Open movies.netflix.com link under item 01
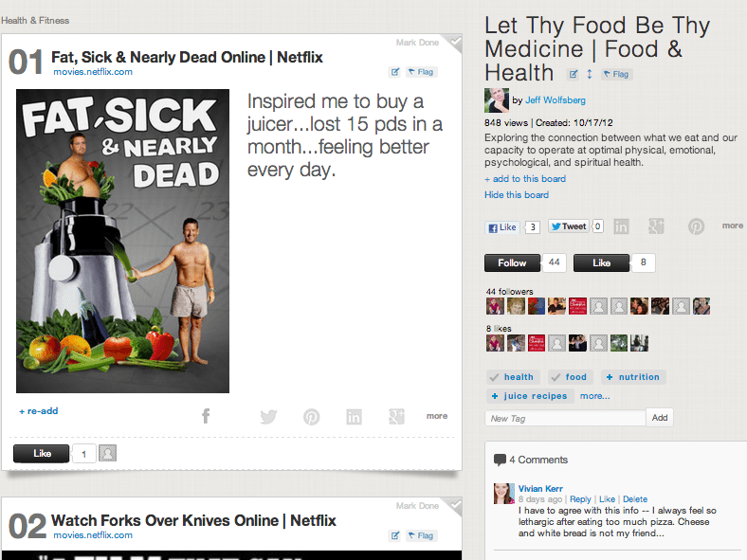 [93, 72]
